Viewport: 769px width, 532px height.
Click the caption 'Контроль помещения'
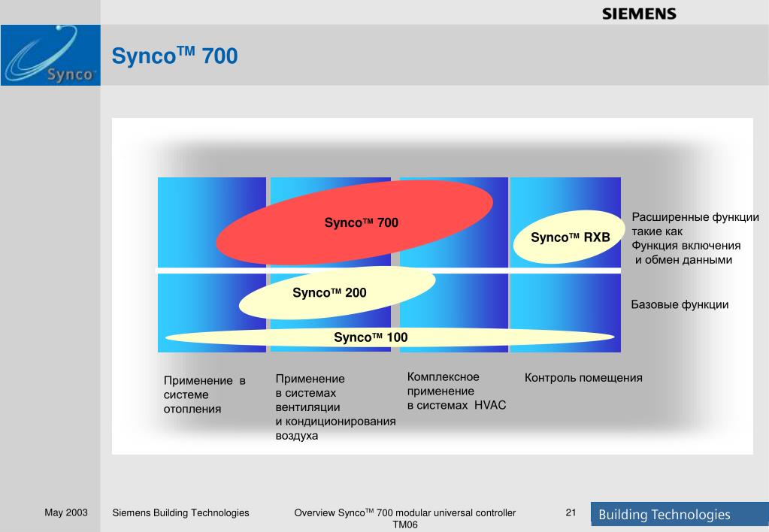(x=583, y=377)
